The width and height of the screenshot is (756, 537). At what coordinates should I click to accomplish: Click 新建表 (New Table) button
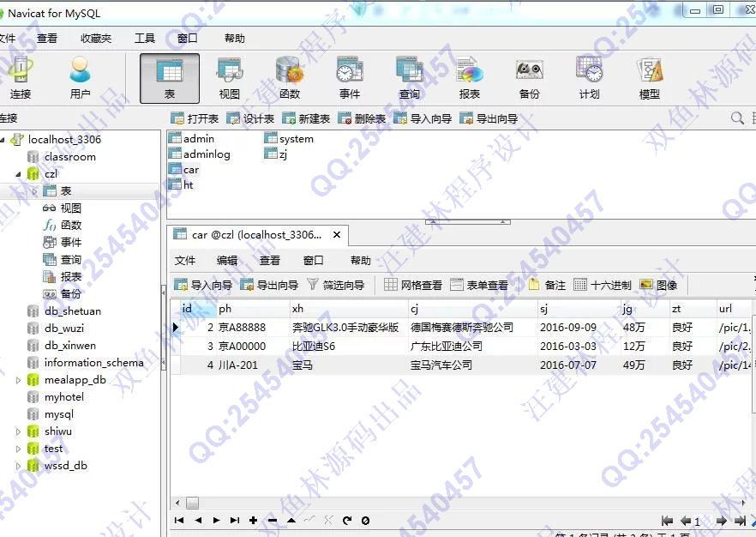pyautogui.click(x=306, y=118)
